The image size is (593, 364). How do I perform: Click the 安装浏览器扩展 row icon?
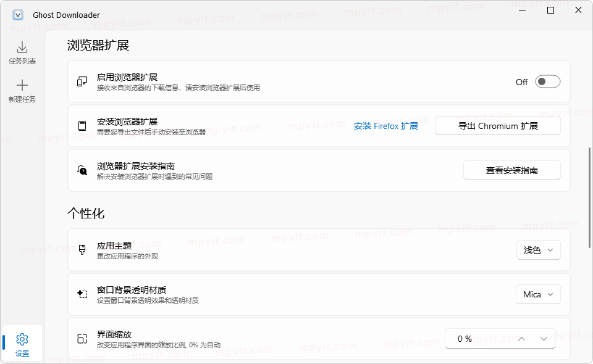click(82, 126)
